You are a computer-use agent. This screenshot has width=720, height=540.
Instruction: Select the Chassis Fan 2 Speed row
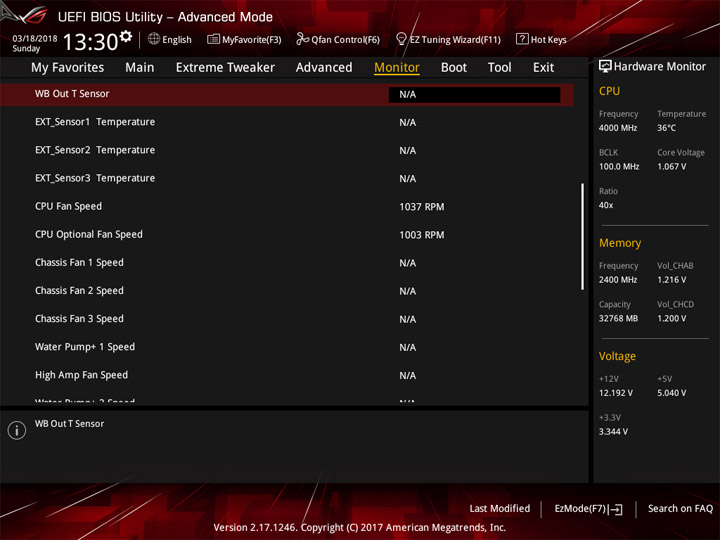click(x=287, y=291)
